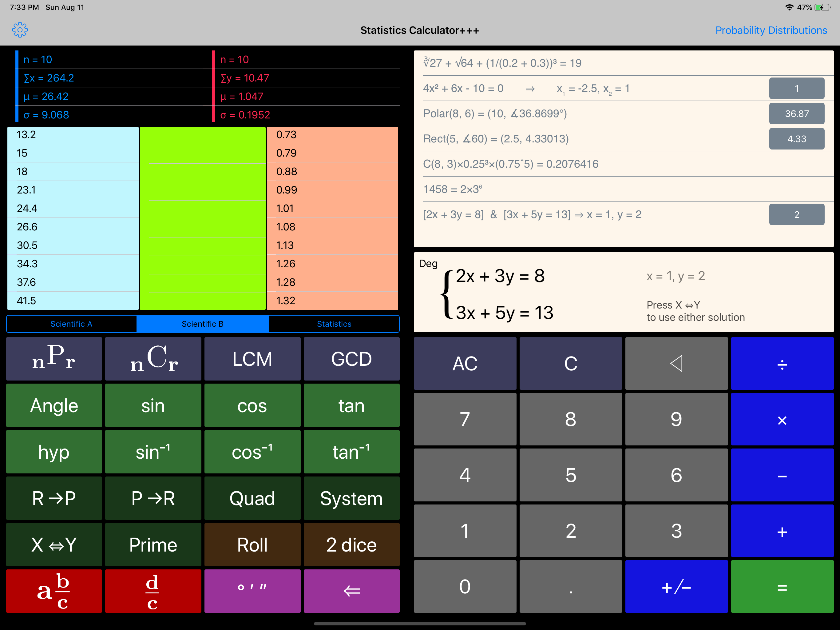This screenshot has height=630, width=840.
Task: Use the 36.87 history result button
Action: [x=796, y=114]
